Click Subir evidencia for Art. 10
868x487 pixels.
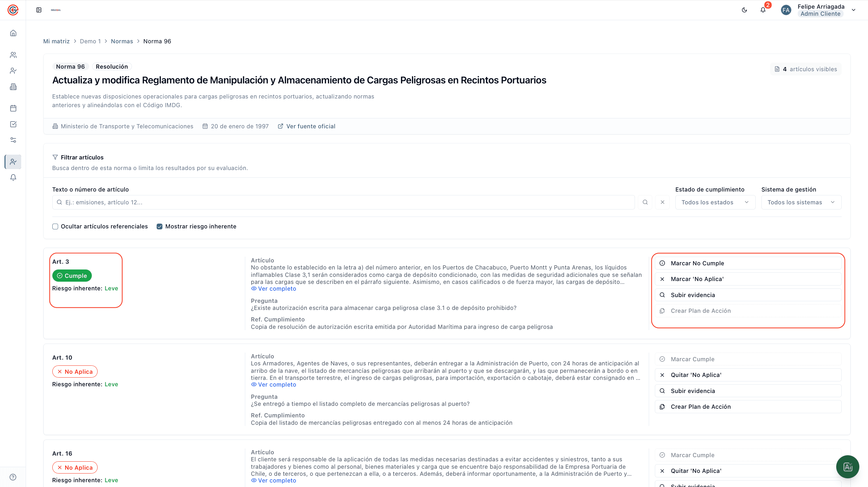748,391
